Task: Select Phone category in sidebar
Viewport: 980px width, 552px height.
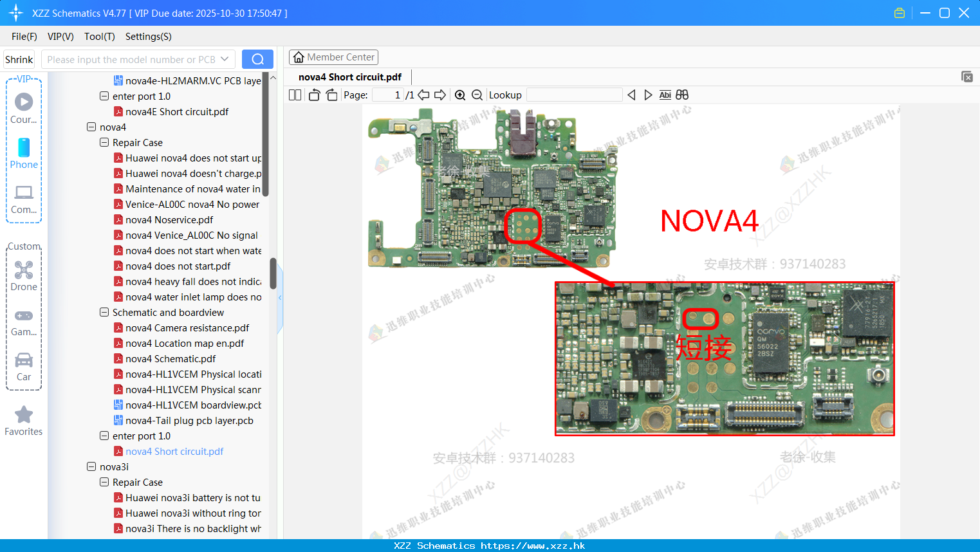Action: pos(24,153)
